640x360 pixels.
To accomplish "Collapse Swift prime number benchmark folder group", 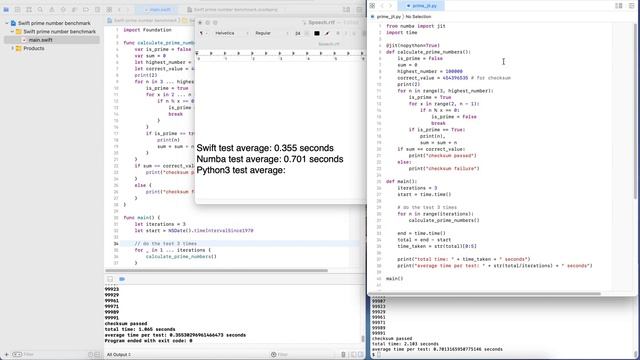I will (12, 31).
